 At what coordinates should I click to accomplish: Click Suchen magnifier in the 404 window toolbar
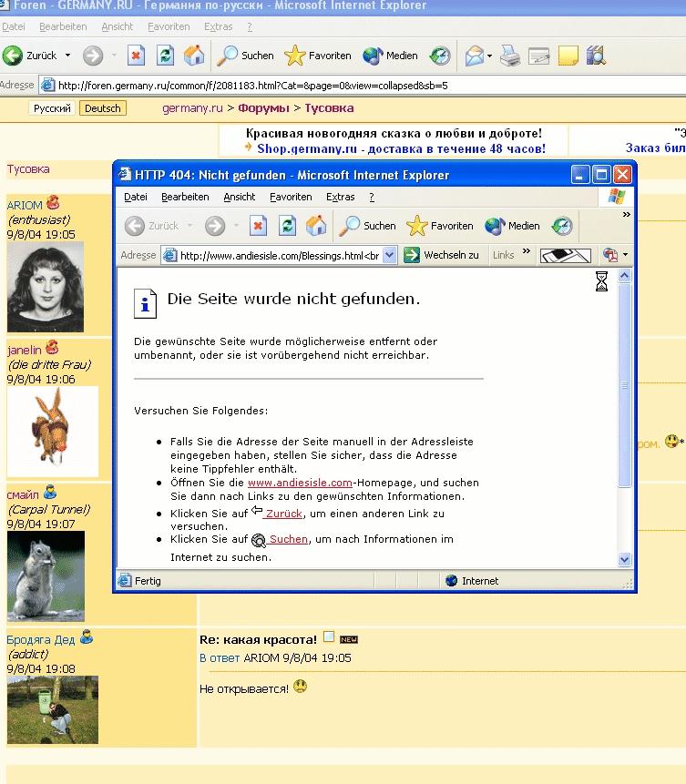tap(368, 226)
